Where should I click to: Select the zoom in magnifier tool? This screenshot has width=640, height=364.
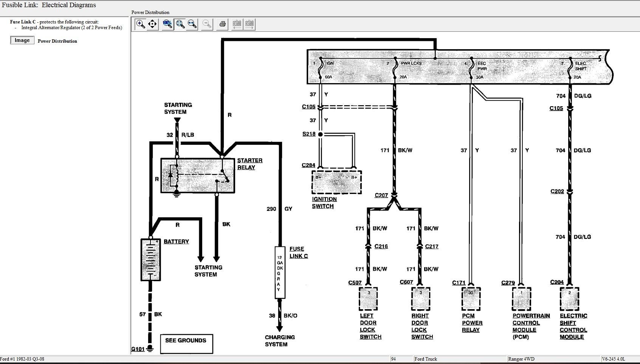click(x=140, y=24)
